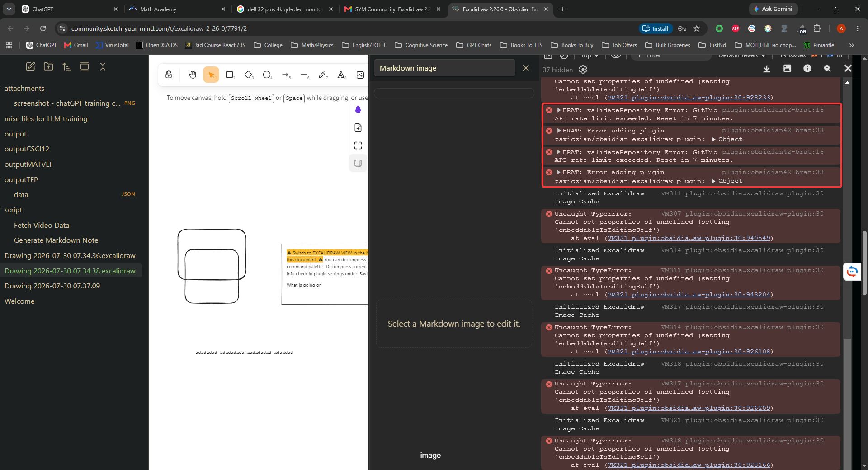
Task: Click the purple Obsidian icon on canvas
Action: pyautogui.click(x=358, y=110)
